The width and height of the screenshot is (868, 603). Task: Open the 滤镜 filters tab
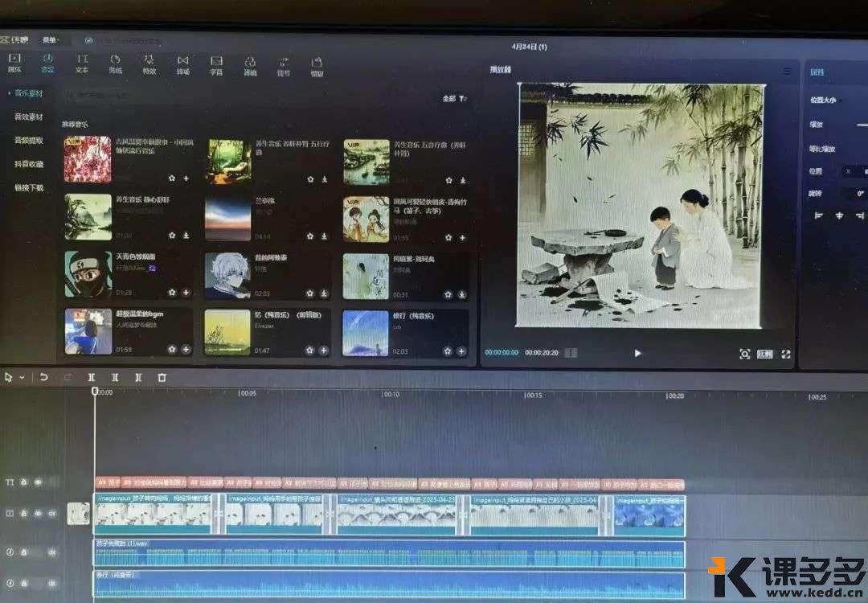[250, 67]
